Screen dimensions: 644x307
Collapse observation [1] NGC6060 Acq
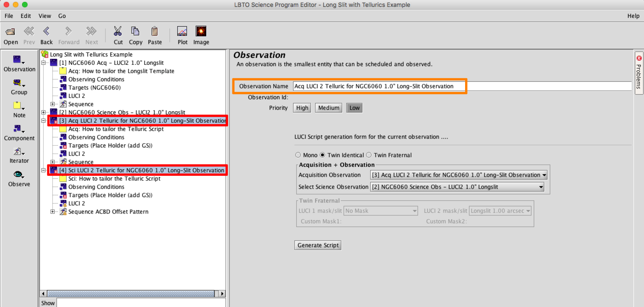[43, 63]
